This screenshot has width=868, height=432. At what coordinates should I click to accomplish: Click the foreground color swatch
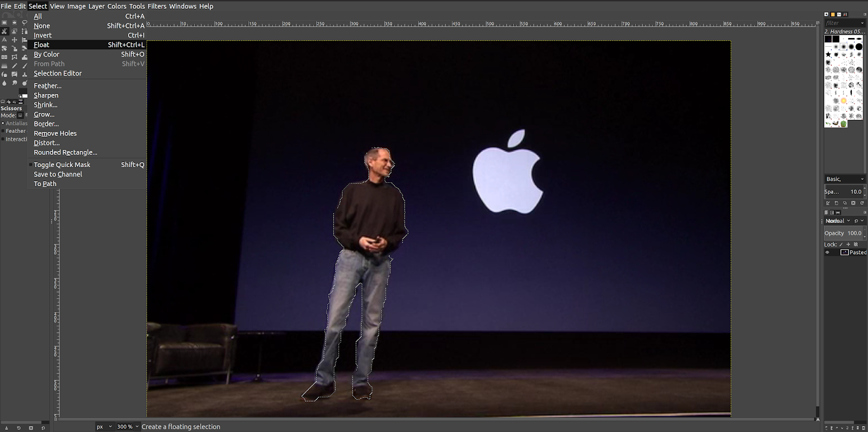22,92
